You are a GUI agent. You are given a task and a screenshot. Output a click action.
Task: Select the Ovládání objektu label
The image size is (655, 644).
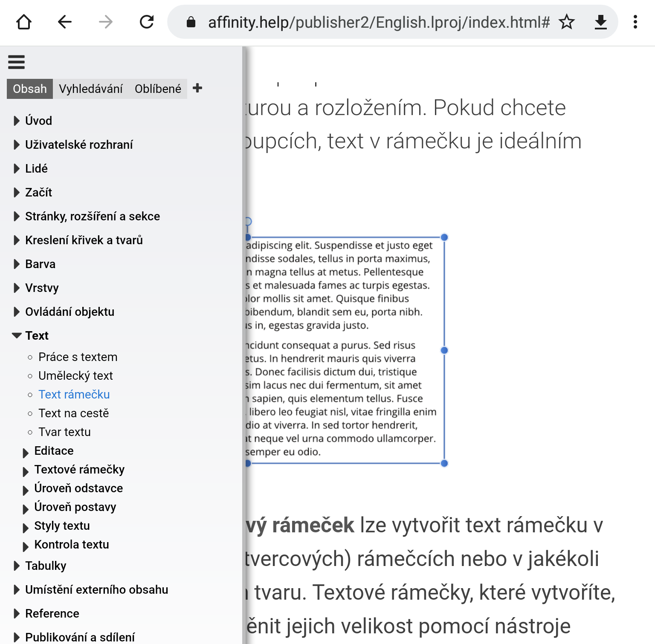click(70, 312)
